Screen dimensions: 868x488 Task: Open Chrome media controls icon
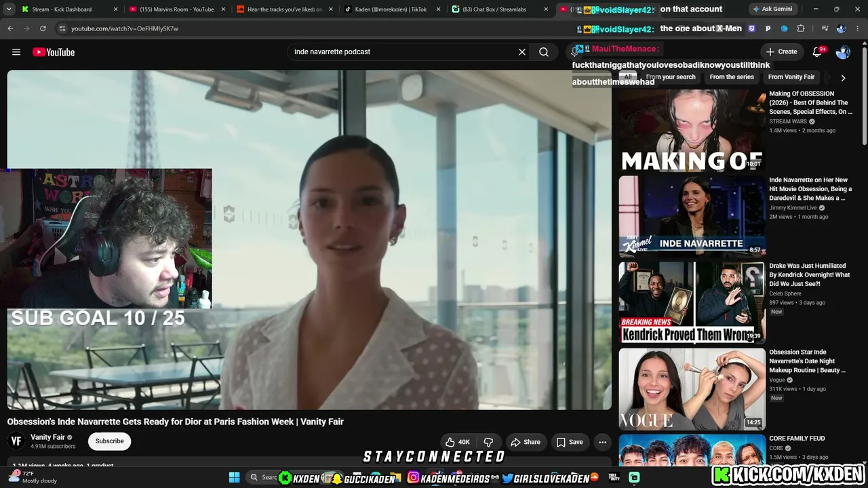pos(825,28)
